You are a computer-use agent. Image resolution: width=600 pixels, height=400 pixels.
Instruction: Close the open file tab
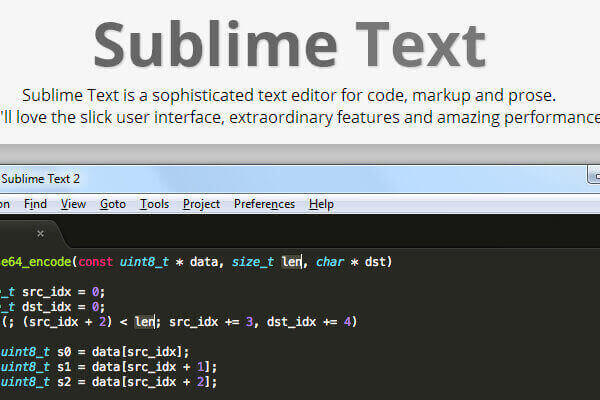coord(41,233)
